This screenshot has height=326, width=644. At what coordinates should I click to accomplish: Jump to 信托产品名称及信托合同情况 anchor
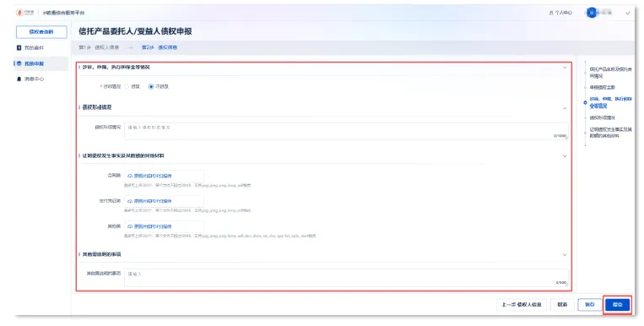point(611,73)
